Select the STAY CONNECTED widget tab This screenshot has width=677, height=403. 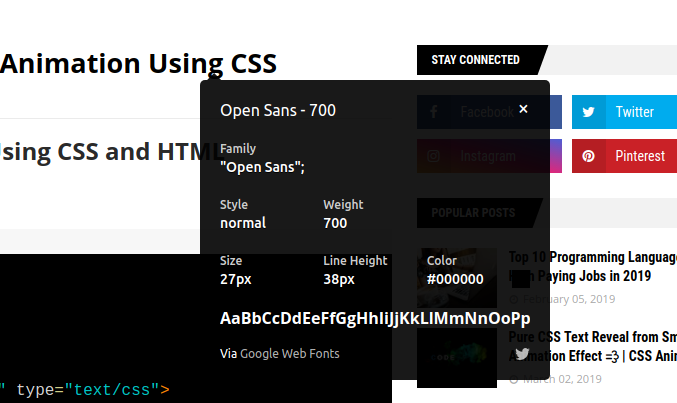(475, 60)
